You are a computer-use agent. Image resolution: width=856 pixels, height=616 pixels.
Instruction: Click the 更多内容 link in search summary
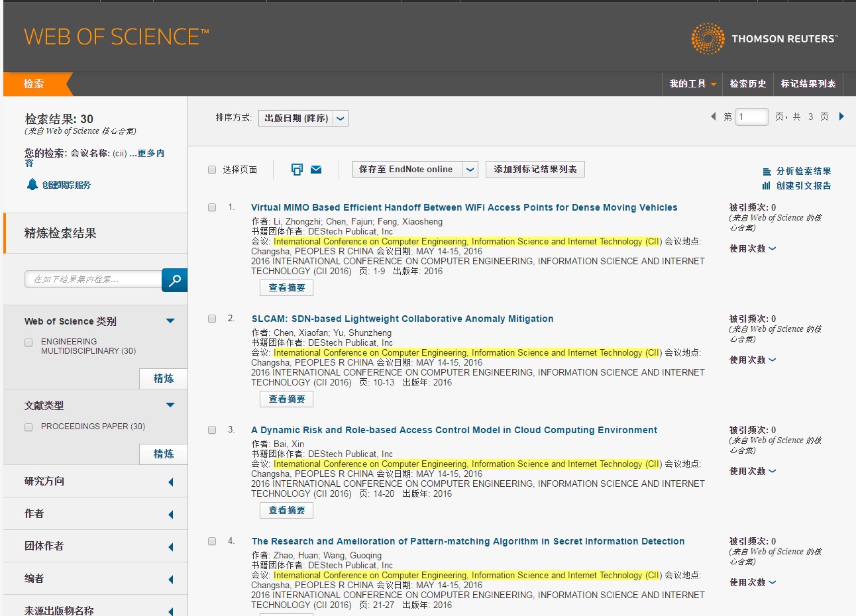[x=150, y=153]
